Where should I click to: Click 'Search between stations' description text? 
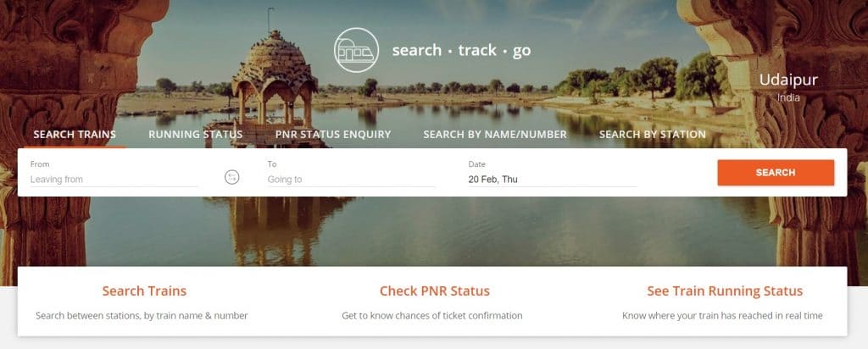(x=142, y=316)
